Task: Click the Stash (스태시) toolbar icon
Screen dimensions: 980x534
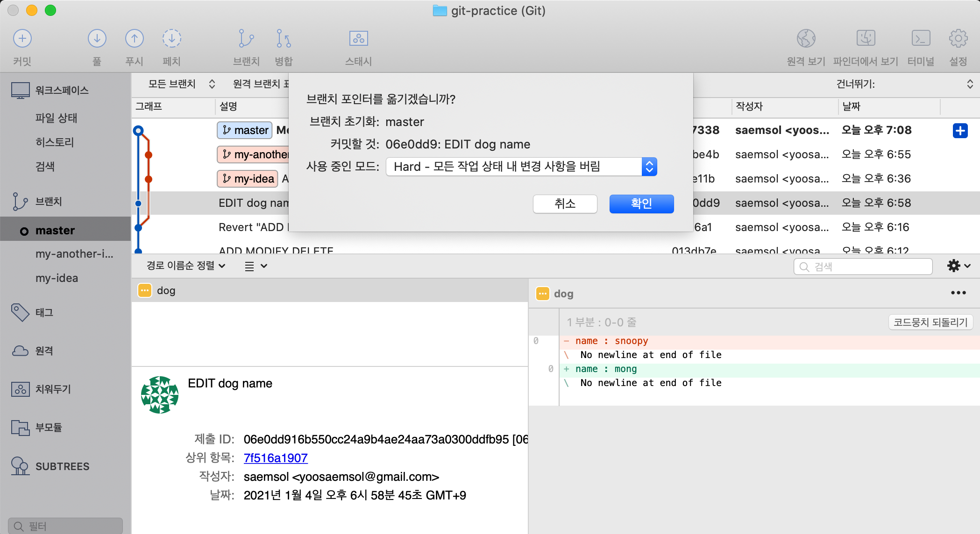Action: click(358, 38)
